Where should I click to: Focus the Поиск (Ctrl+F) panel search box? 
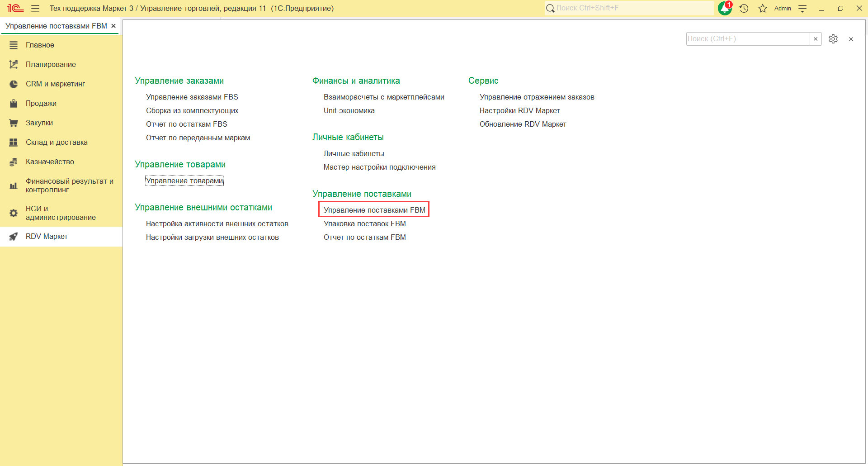(747, 39)
